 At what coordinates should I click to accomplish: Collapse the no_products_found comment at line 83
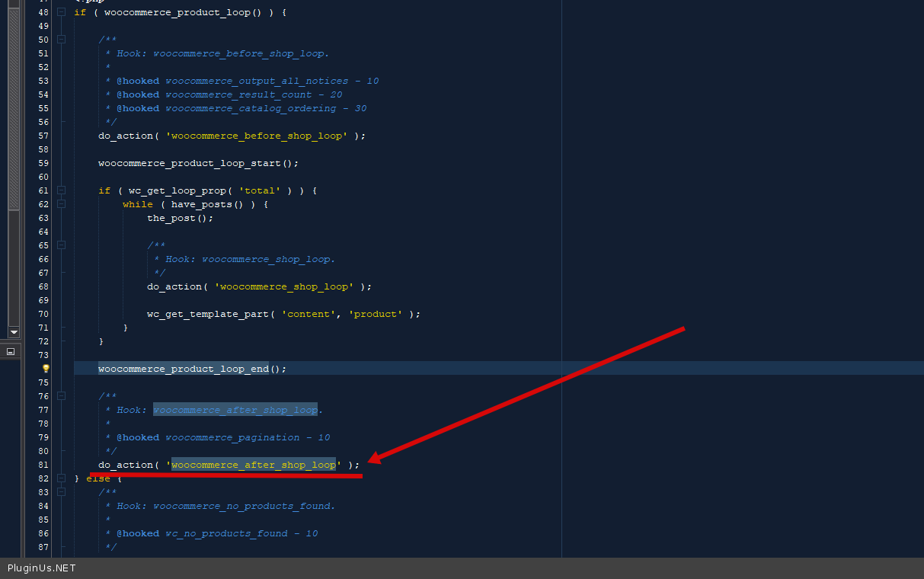click(61, 492)
